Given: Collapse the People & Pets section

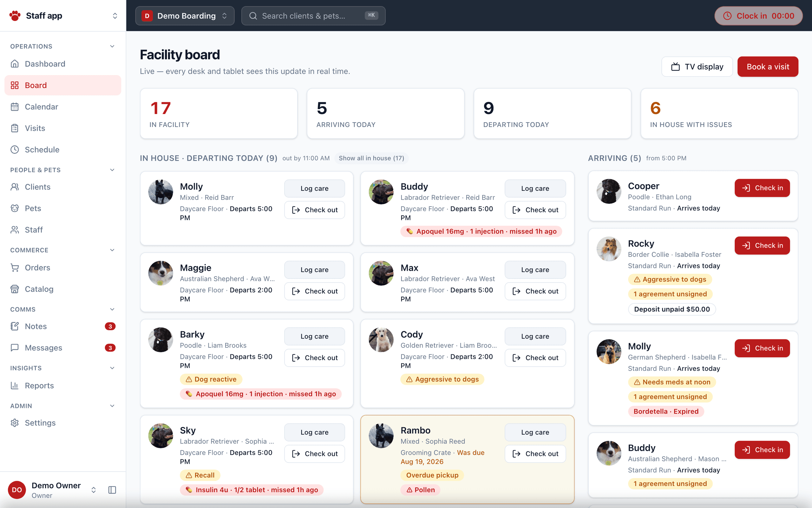Looking at the screenshot, I should (x=112, y=170).
